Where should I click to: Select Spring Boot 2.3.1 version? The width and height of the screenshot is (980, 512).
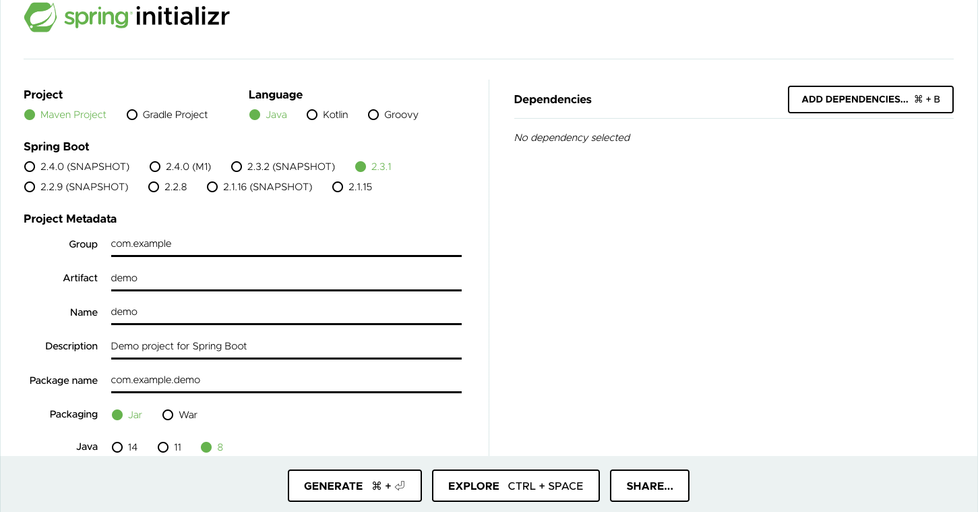pyautogui.click(x=373, y=167)
